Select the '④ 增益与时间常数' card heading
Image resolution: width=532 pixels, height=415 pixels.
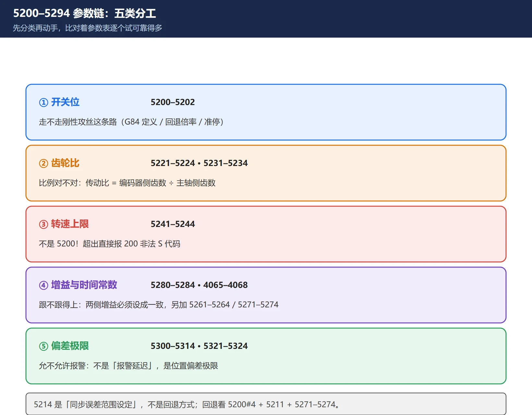pyautogui.click(x=78, y=285)
